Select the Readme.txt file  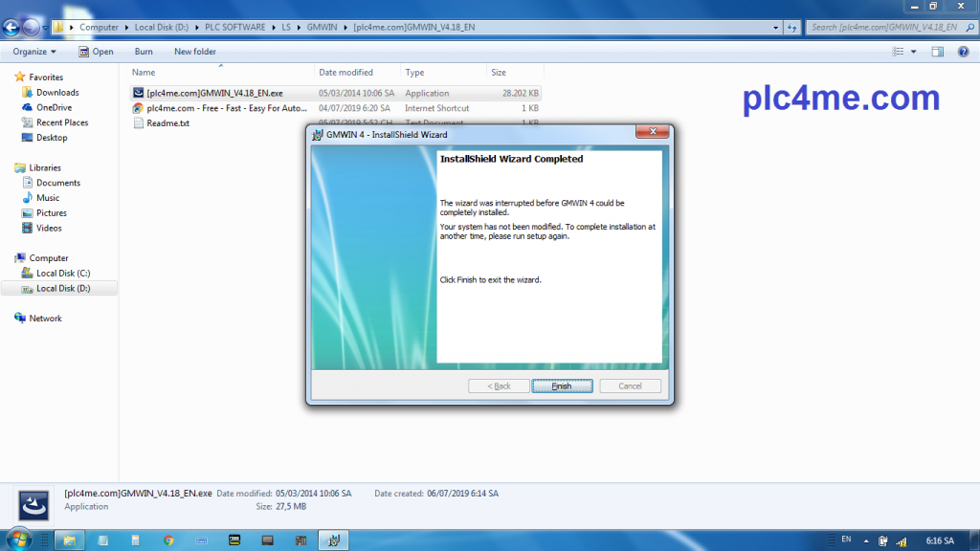[x=167, y=123]
